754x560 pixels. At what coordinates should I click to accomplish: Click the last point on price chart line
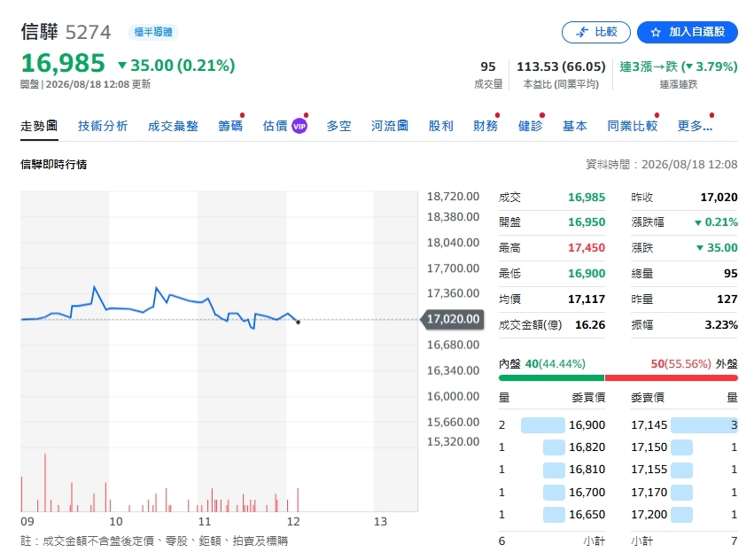[298, 322]
